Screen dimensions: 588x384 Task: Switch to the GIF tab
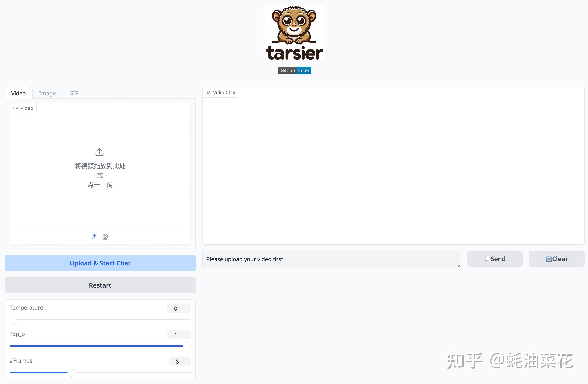pyautogui.click(x=73, y=93)
